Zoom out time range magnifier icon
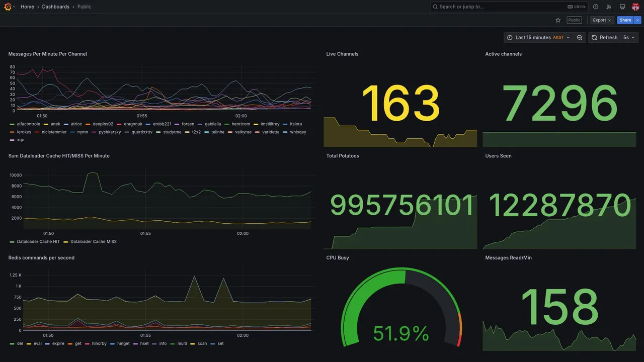The height and width of the screenshot is (362, 644). [x=580, y=38]
